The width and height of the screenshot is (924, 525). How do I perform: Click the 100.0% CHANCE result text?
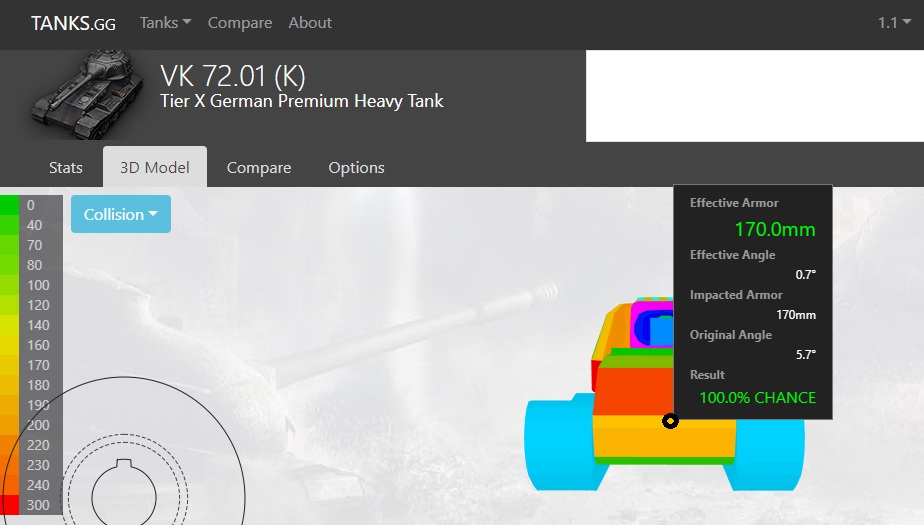[x=757, y=398]
